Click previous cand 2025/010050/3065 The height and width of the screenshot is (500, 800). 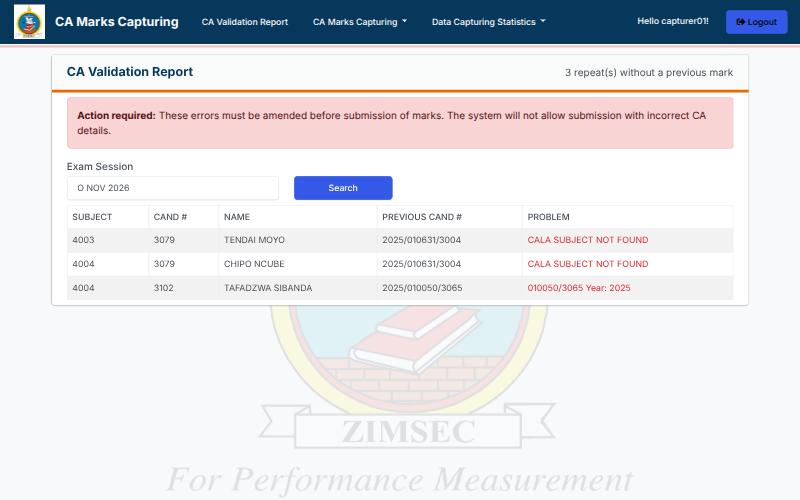tap(422, 288)
